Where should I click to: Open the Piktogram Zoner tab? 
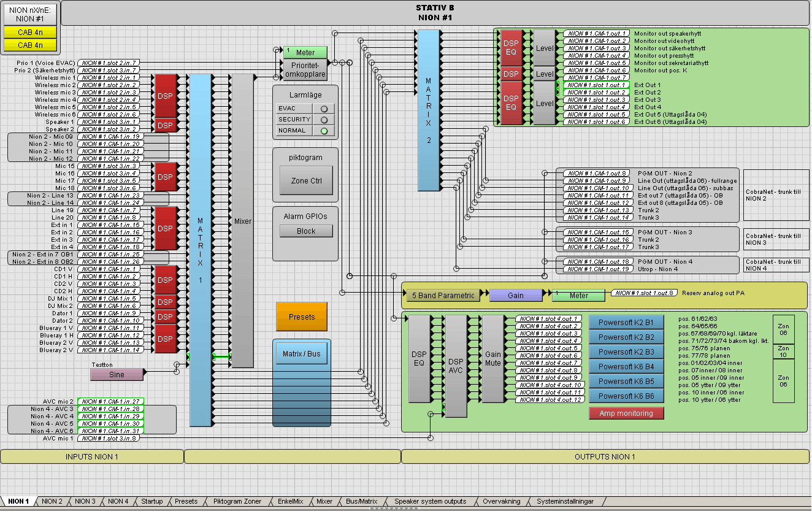point(237,501)
